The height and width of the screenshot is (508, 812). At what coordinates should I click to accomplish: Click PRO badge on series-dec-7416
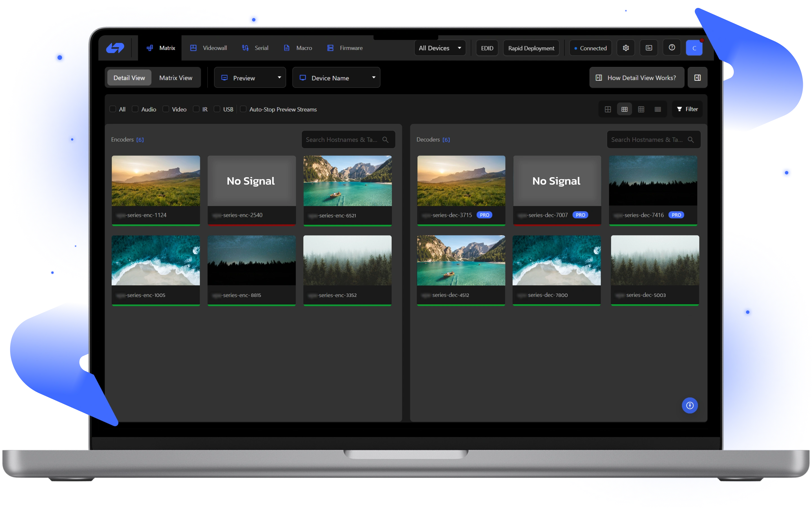(676, 215)
